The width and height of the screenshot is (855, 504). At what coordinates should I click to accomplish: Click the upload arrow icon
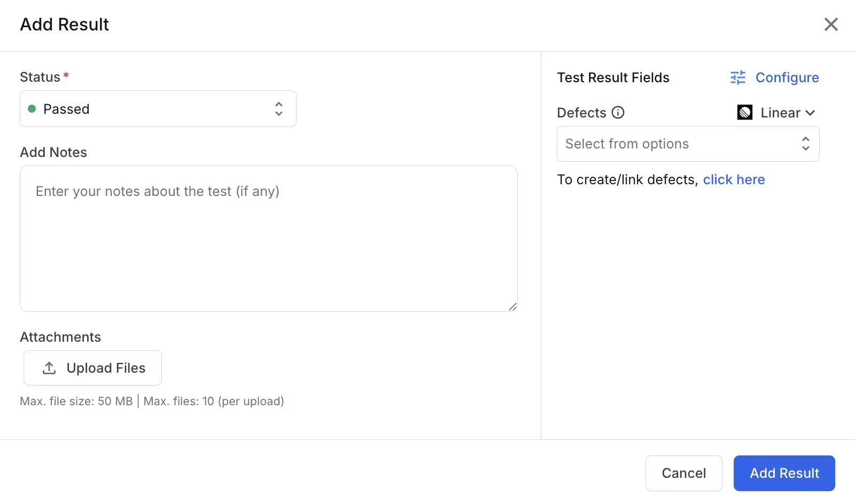coord(49,368)
